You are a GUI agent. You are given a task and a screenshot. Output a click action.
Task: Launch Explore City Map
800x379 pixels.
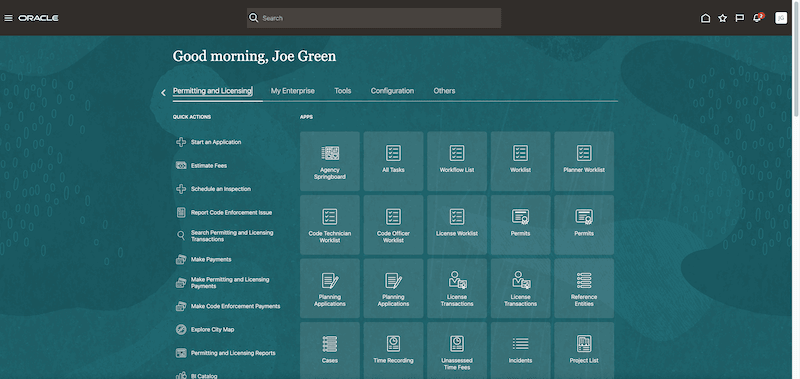205,330
